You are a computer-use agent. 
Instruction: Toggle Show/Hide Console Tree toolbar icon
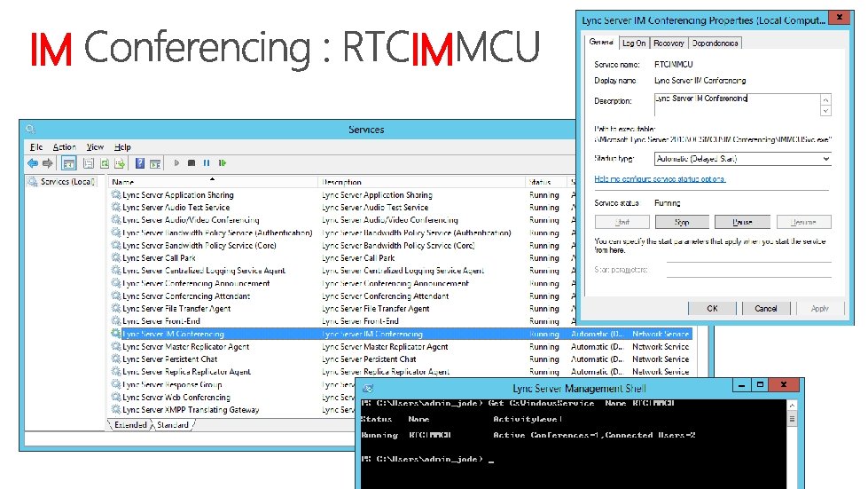68,162
